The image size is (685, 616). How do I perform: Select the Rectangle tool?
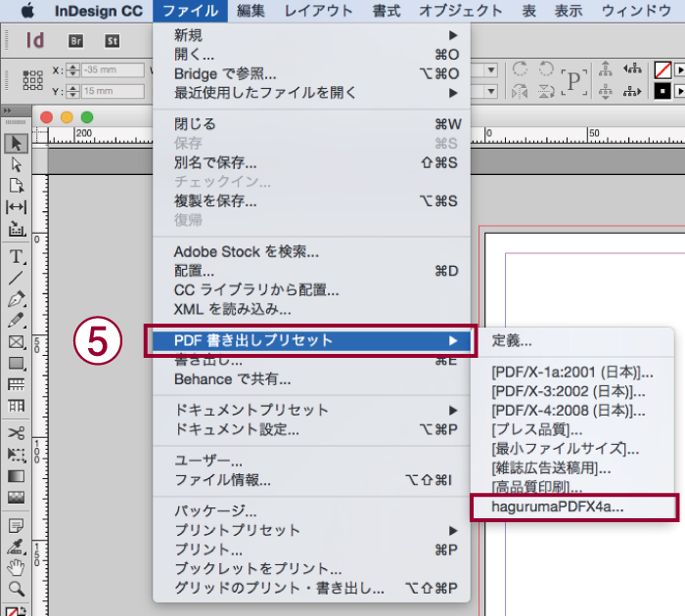pyautogui.click(x=17, y=363)
